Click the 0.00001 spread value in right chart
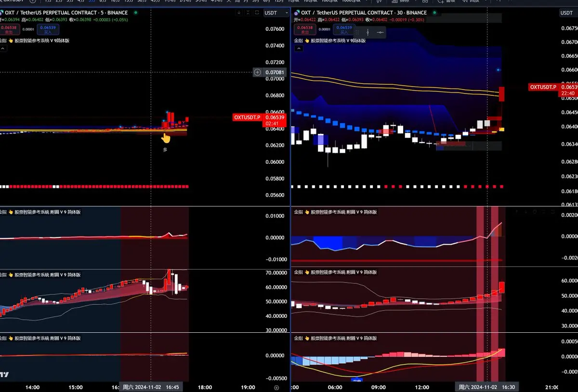 (x=324, y=29)
